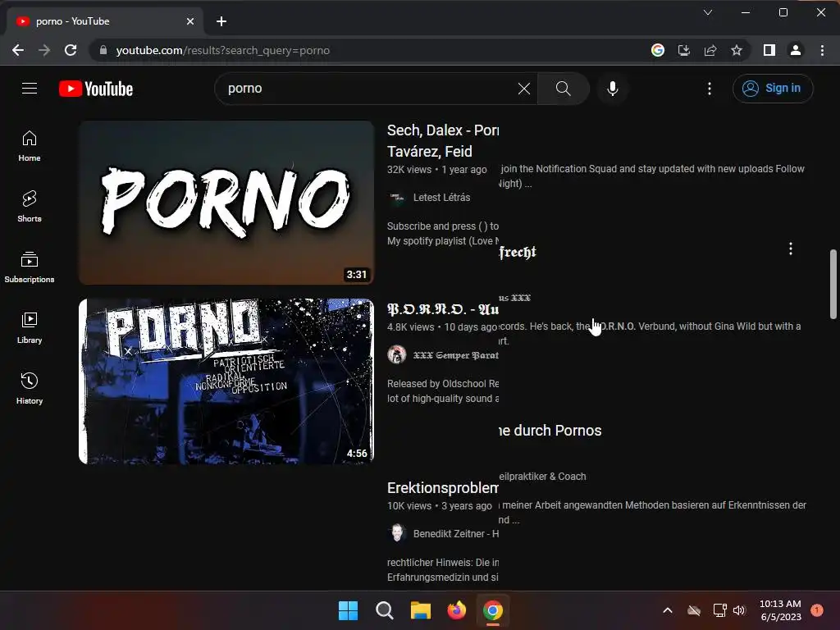
Task: Open Firefox from taskbar
Action: (456, 610)
